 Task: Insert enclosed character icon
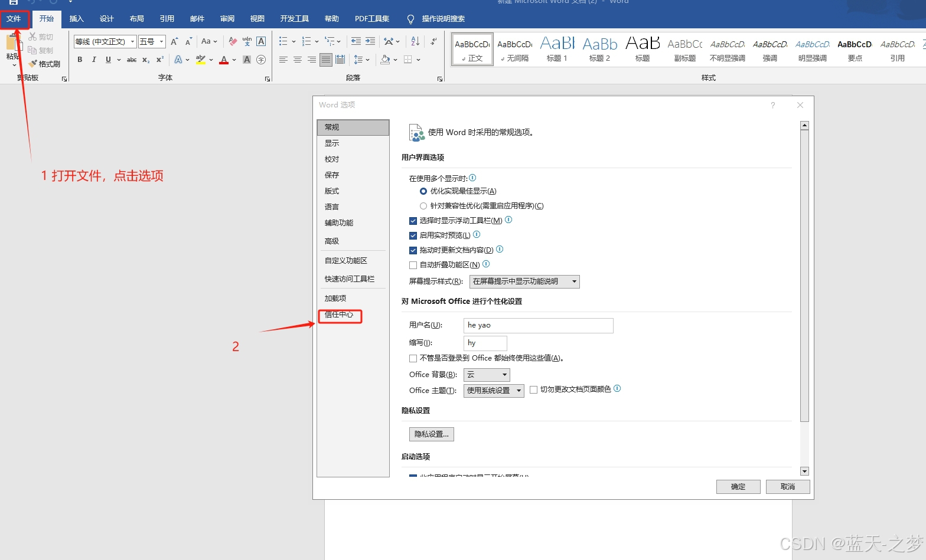coord(261,60)
